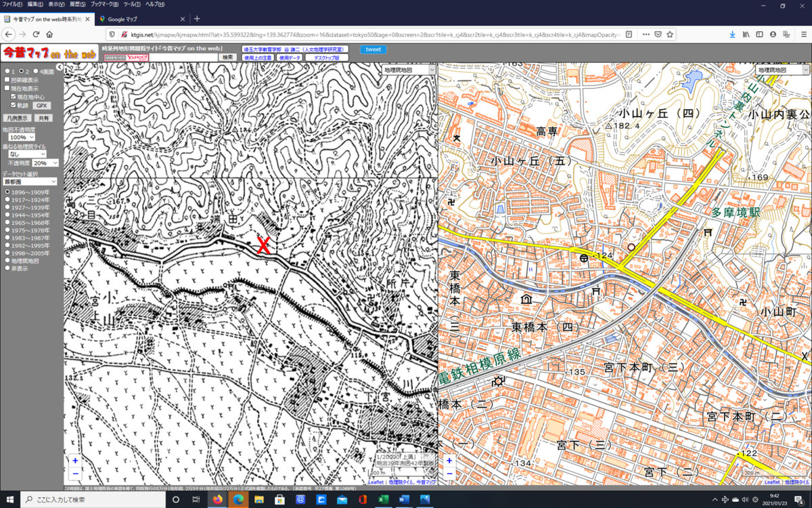Open a new browser tab with plus
812x508 pixels.
197,18
